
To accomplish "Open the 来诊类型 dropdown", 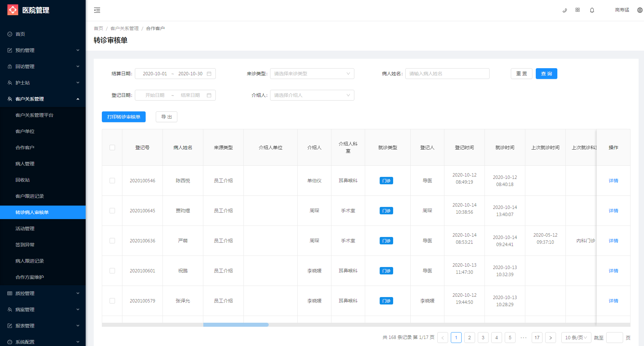I will pyautogui.click(x=312, y=74).
